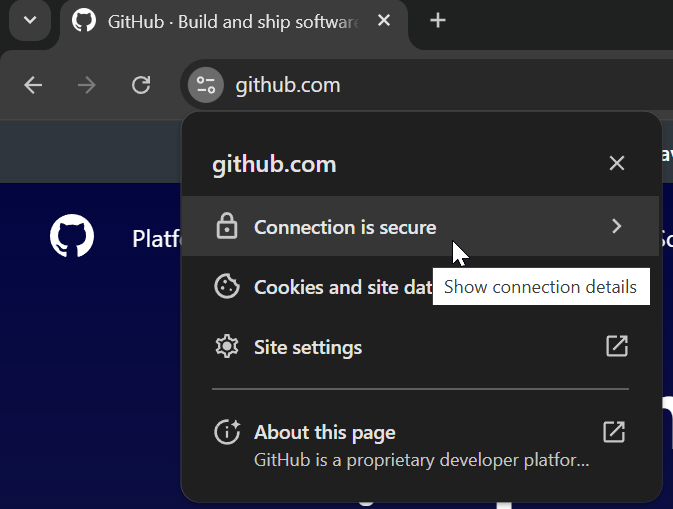Open Cookies and site data entry

click(x=421, y=286)
